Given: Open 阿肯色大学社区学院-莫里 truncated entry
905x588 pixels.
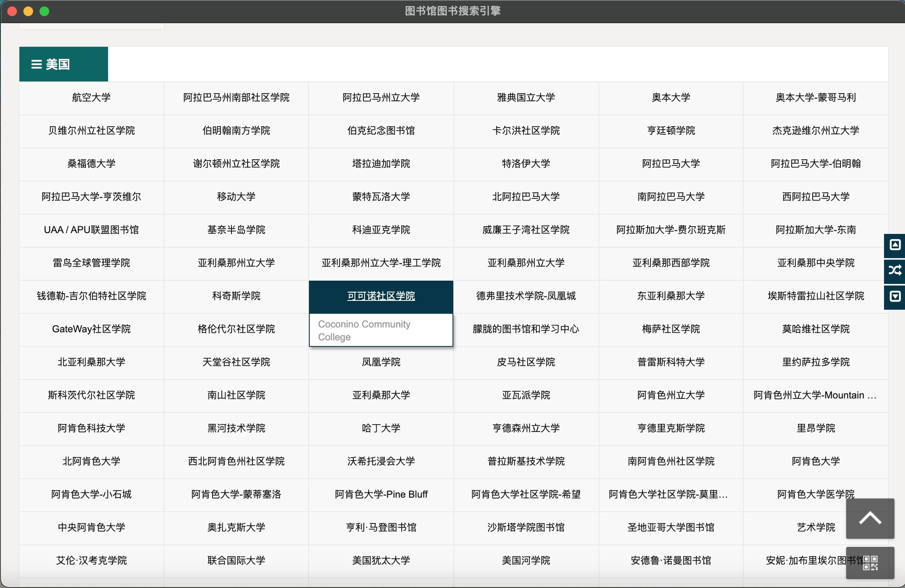Looking at the screenshot, I should pyautogui.click(x=668, y=494).
